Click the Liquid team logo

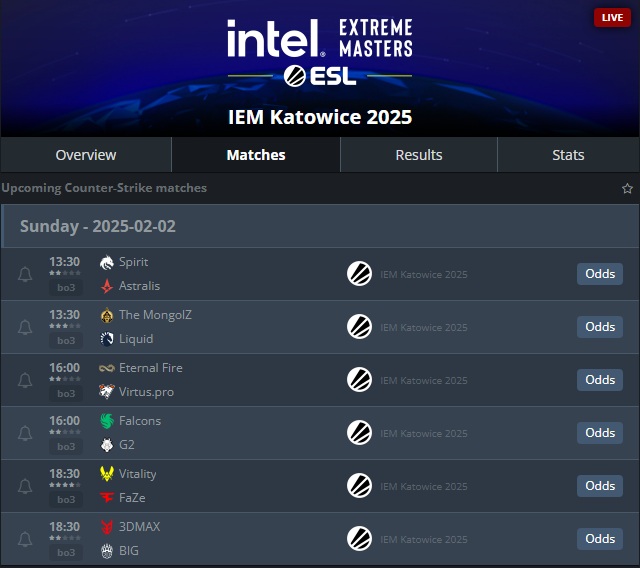[107, 339]
